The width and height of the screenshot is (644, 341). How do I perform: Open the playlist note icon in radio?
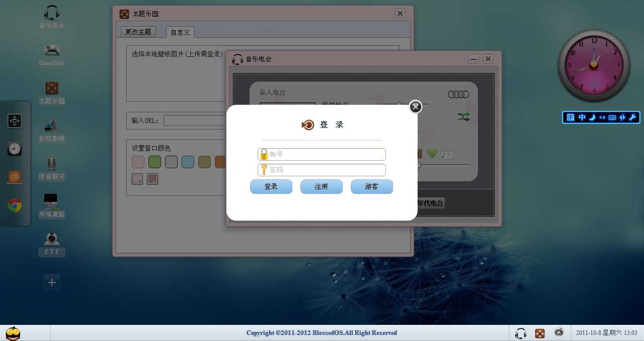pyautogui.click(x=447, y=154)
